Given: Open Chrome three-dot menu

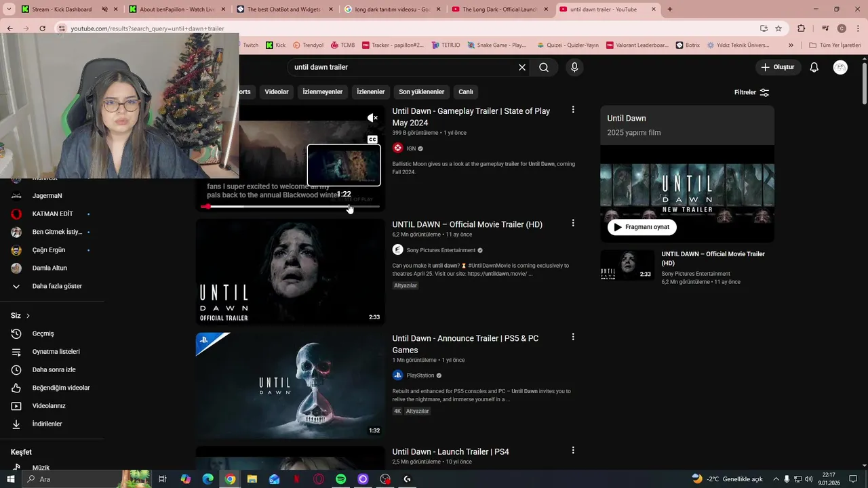Looking at the screenshot, I should coord(857,28).
